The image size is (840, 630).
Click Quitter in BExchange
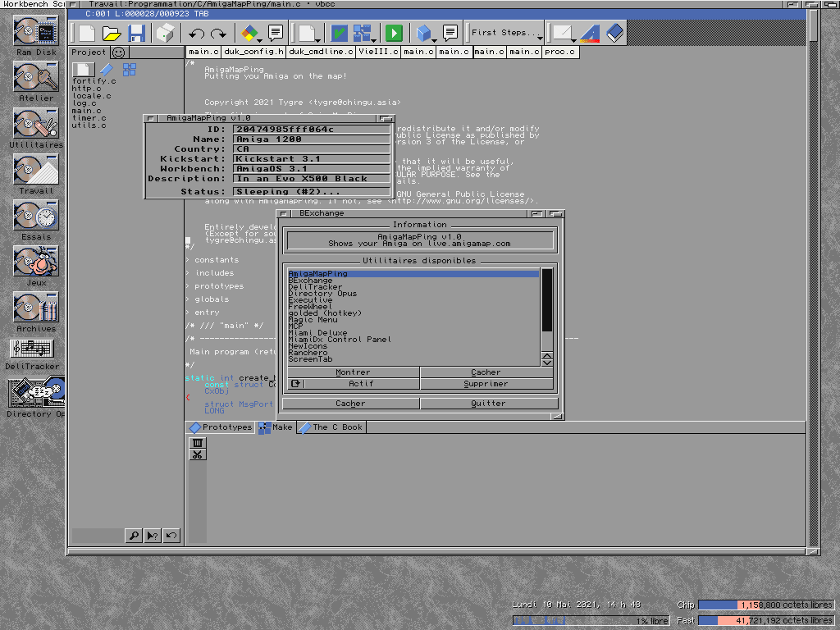coord(489,404)
